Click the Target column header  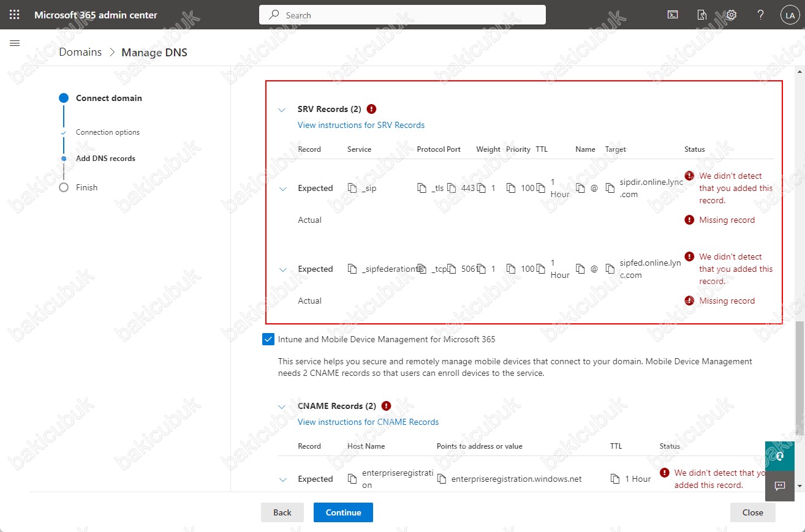point(616,149)
